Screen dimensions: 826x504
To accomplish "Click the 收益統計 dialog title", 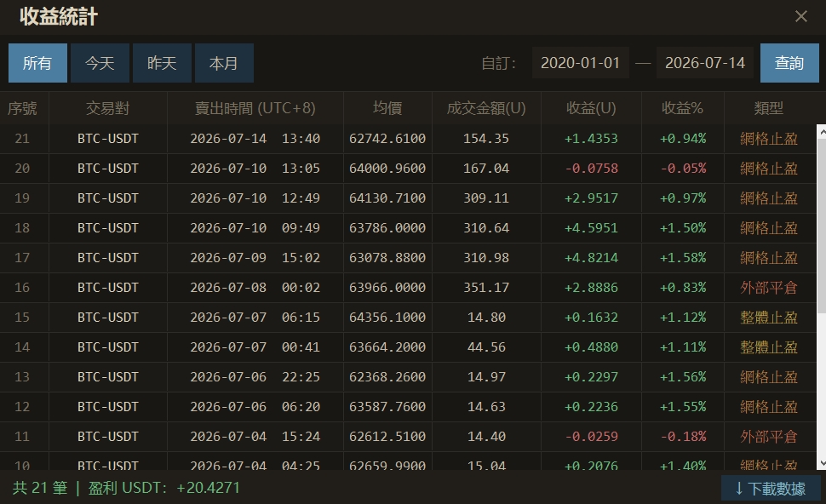I will pyautogui.click(x=59, y=17).
